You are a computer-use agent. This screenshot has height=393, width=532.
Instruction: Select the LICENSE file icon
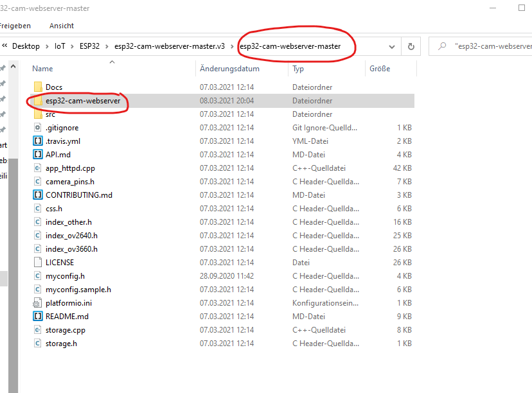[38, 263]
